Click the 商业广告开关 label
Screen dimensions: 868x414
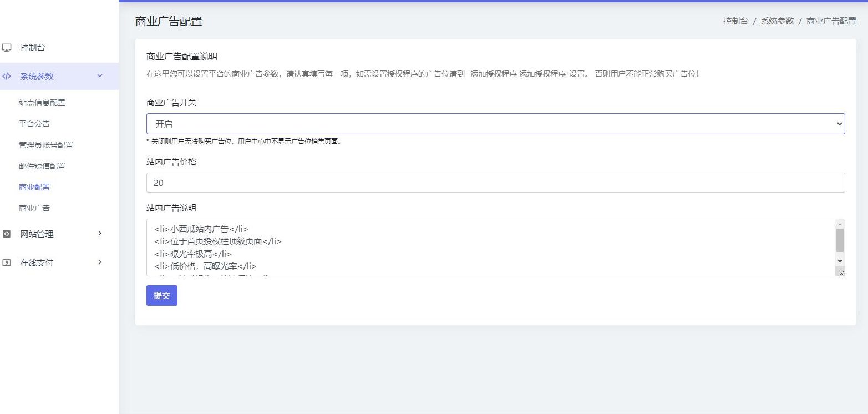[x=171, y=103]
